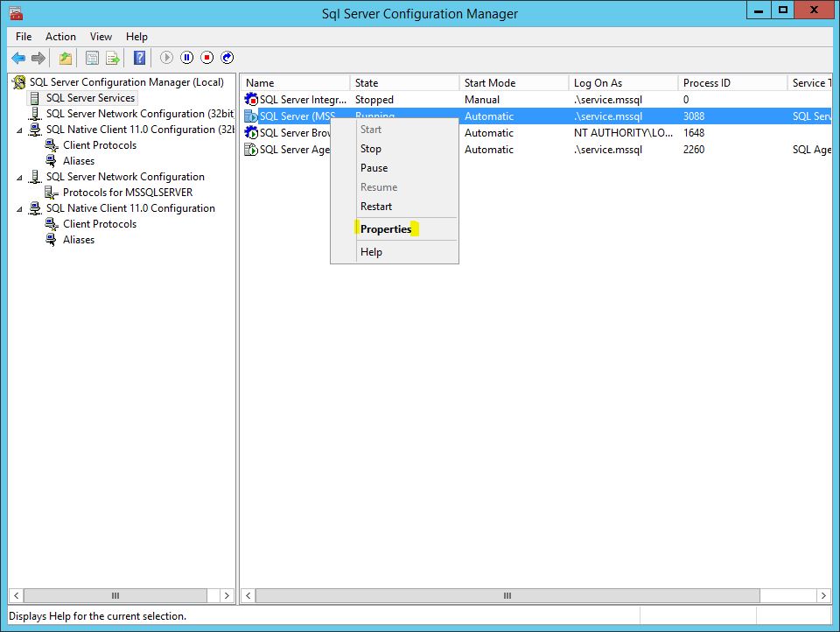Close the Sql Server Configuration Manager window
840x632 pixels.
(x=814, y=11)
